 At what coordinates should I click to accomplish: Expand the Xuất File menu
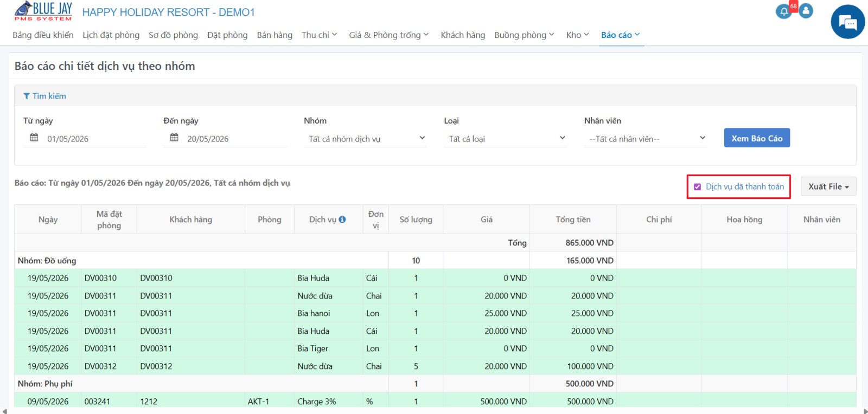(x=828, y=186)
